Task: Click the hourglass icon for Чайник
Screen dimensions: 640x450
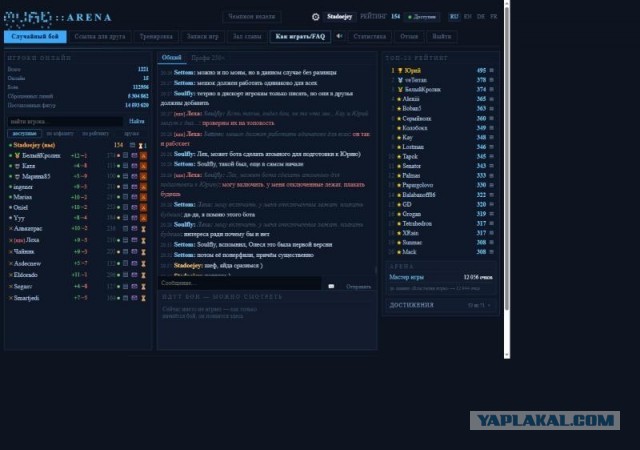Action: point(143,252)
